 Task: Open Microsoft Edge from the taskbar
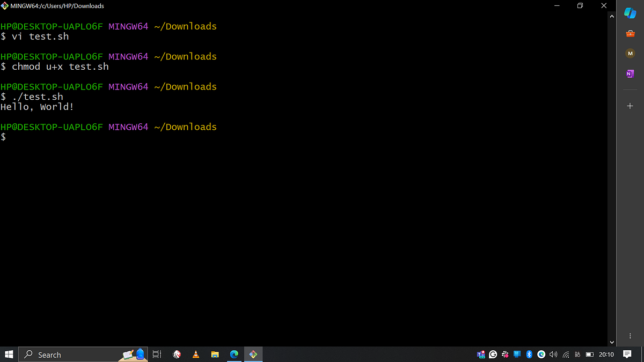click(x=234, y=354)
